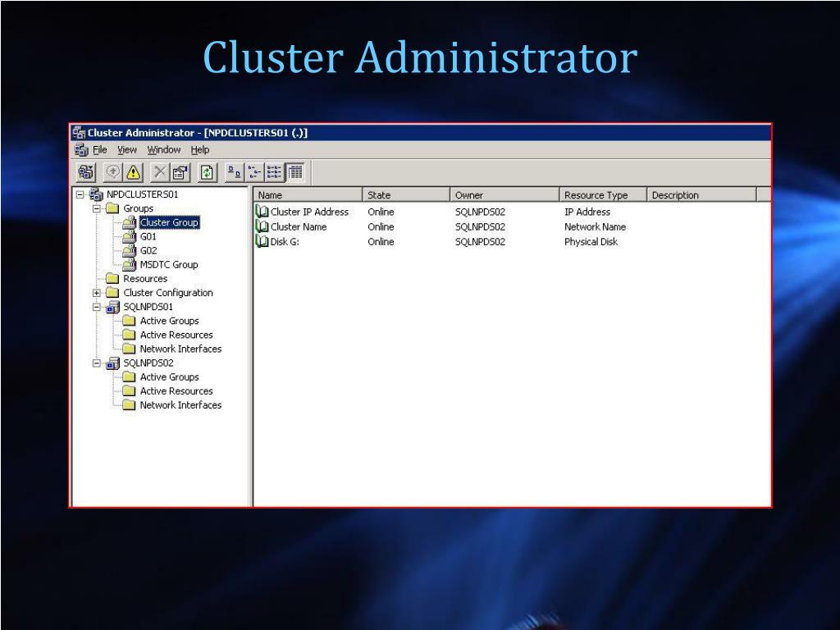Click the Cluster IP Address resource icon

(262, 212)
